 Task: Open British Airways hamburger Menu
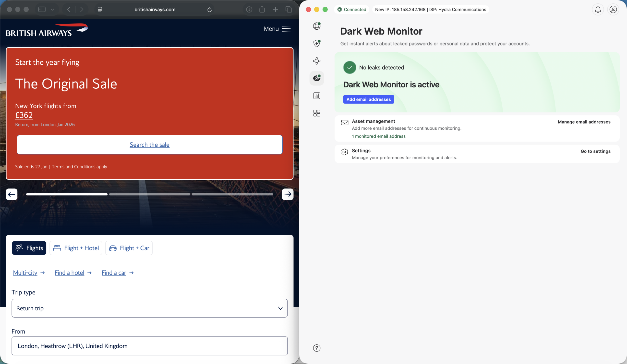click(x=277, y=29)
